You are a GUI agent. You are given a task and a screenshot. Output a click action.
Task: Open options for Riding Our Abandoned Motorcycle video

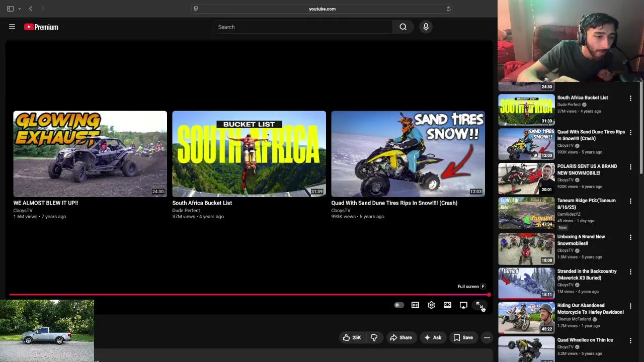630,306
